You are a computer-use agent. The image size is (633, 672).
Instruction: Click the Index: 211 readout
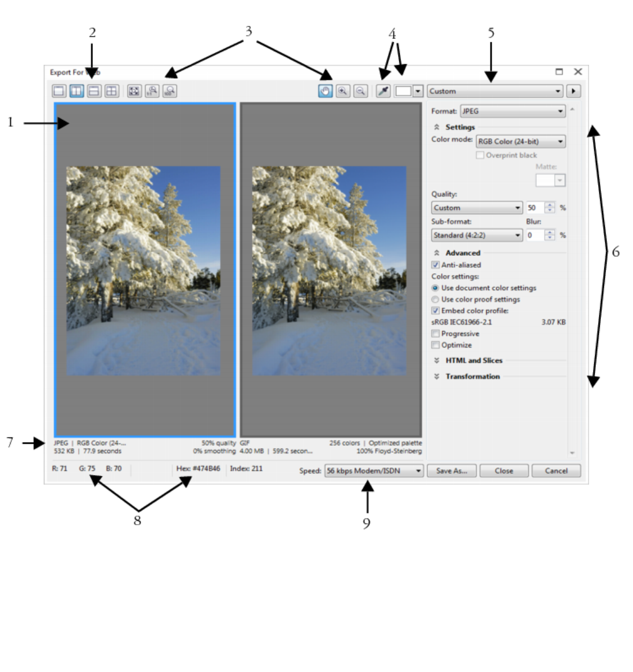246,468
